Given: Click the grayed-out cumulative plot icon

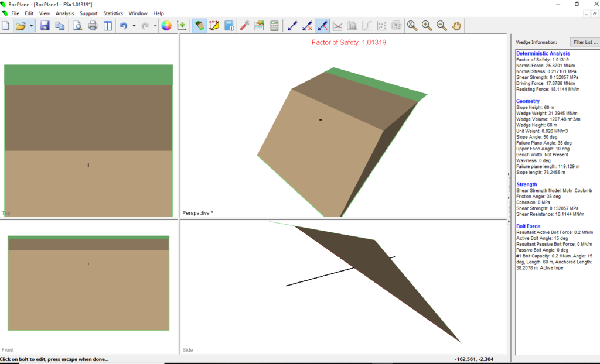Looking at the screenshot, I should 367,26.
